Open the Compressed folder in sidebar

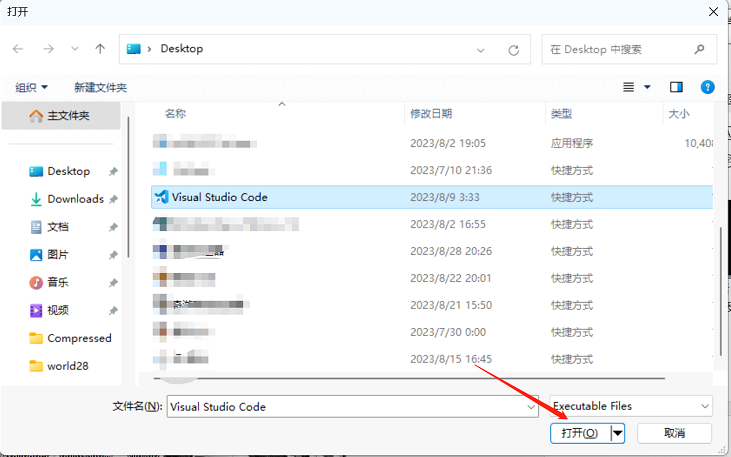pos(79,338)
